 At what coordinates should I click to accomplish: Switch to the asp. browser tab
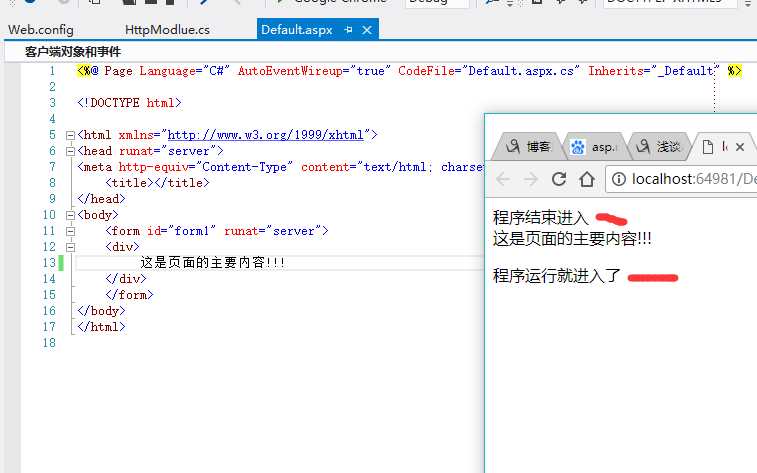click(x=596, y=147)
